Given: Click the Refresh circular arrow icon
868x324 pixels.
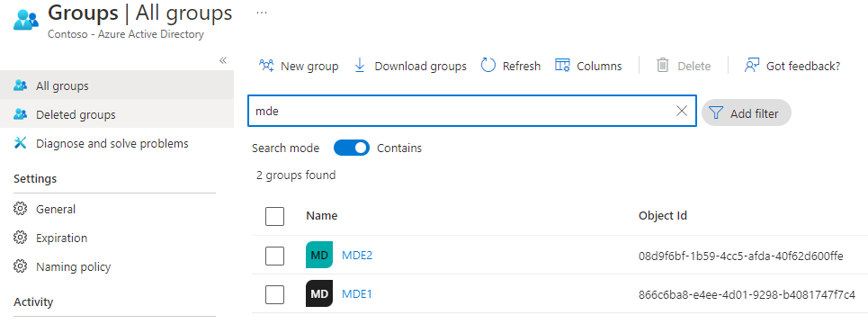Looking at the screenshot, I should (488, 66).
